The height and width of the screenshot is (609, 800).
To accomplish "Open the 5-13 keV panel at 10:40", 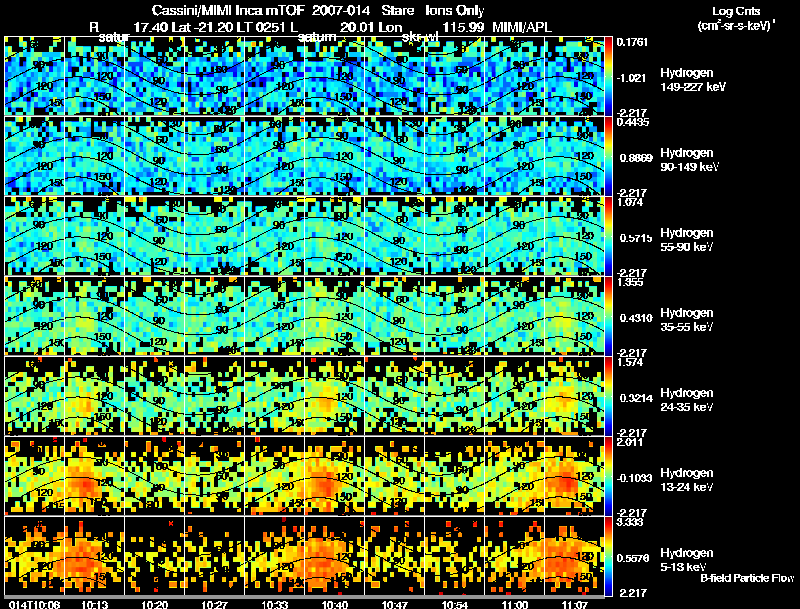I will [334, 556].
